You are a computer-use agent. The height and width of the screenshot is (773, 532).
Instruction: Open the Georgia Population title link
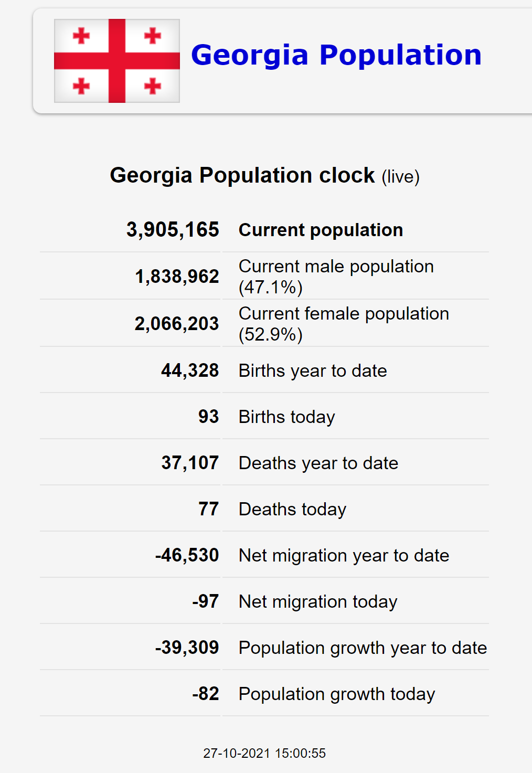[336, 55]
